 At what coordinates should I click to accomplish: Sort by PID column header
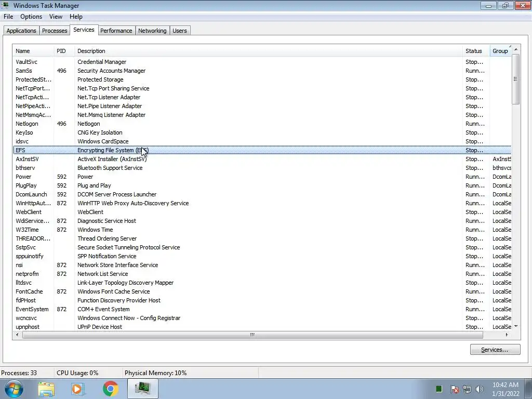pos(64,51)
